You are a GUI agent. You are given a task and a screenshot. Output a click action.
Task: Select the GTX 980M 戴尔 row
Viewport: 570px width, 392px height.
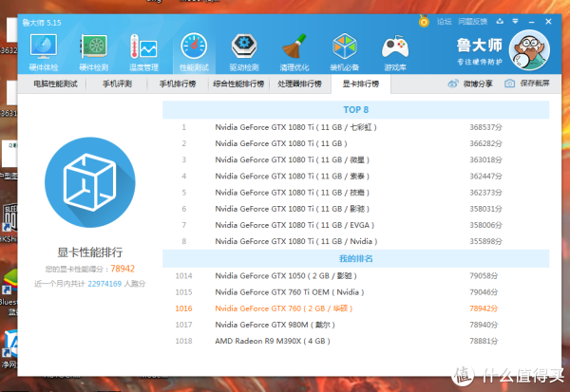click(x=355, y=325)
